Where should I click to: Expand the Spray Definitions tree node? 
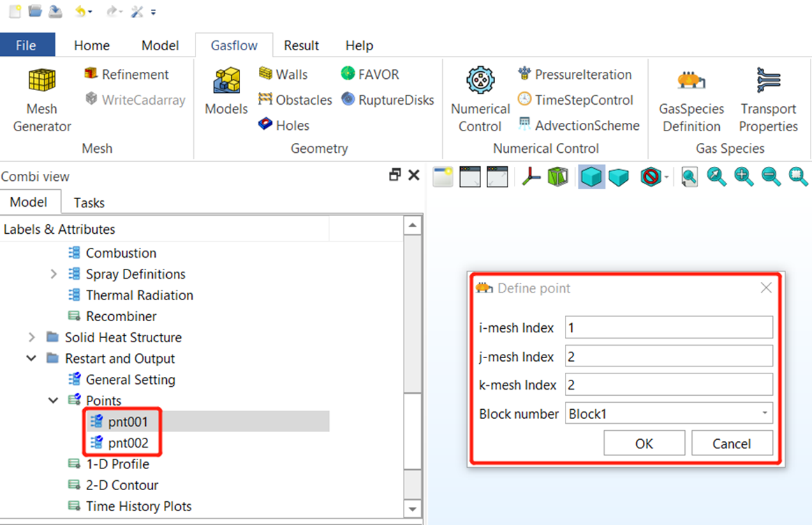[53, 274]
